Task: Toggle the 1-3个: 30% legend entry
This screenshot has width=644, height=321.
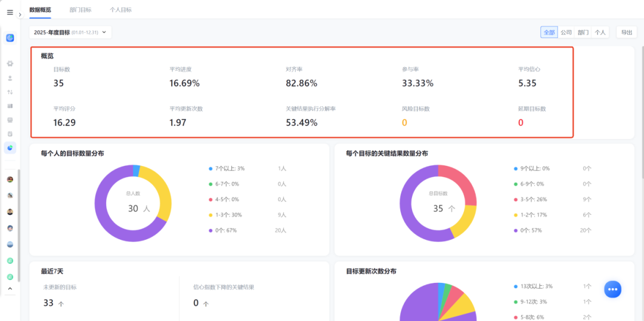Action: 225,215
